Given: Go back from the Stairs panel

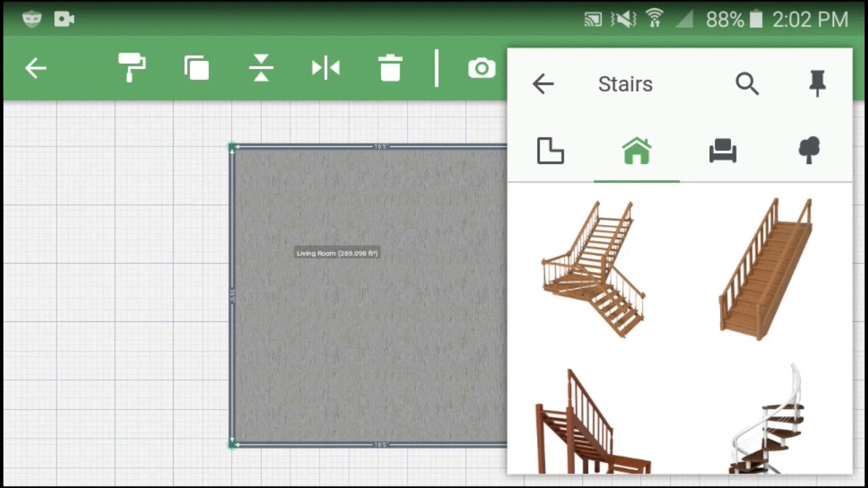Looking at the screenshot, I should 543,84.
